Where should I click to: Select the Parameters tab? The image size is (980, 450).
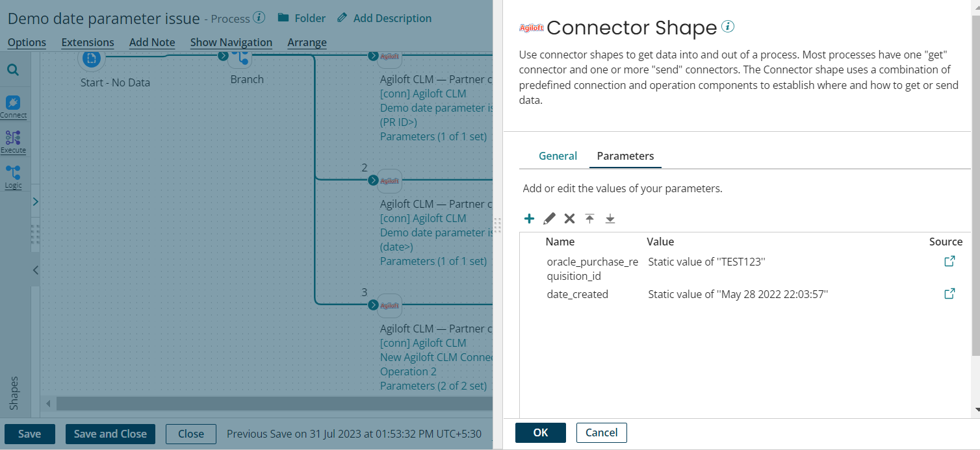click(625, 156)
